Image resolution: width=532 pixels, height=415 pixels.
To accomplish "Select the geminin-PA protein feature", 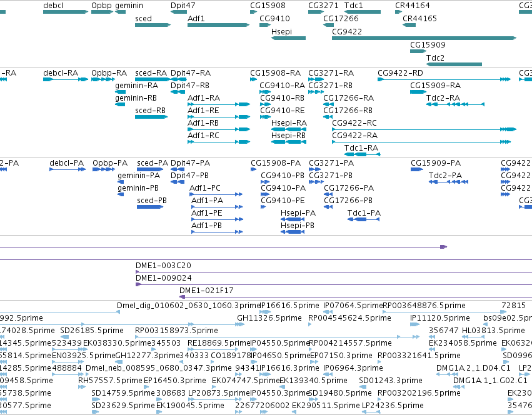I will click(121, 182).
